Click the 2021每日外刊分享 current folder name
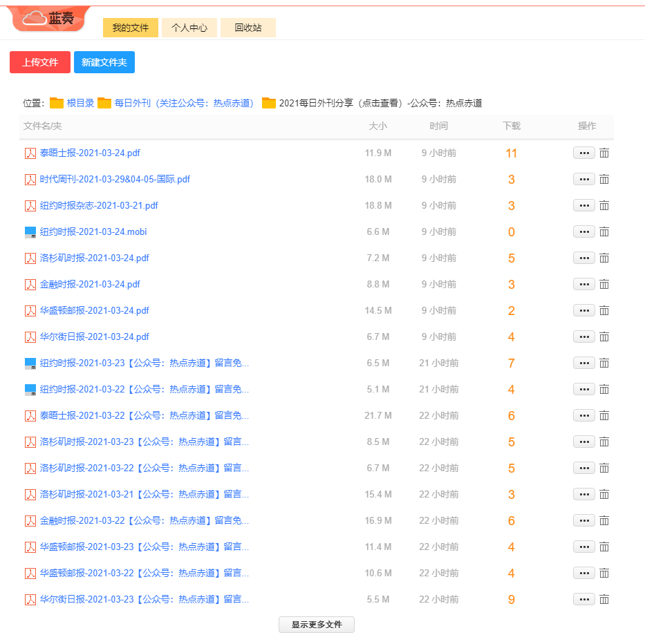The width and height of the screenshot is (645, 644). (x=380, y=103)
